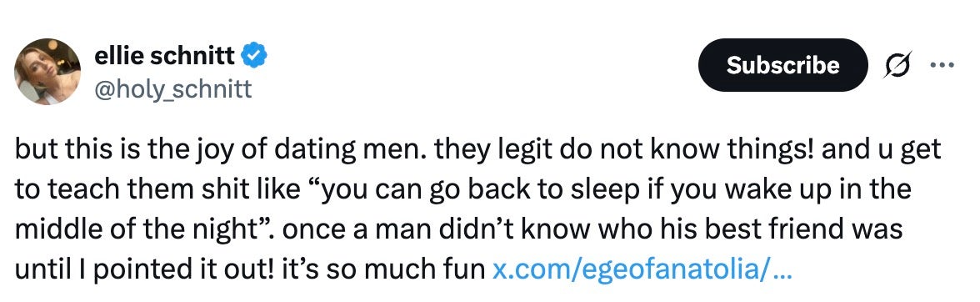Viewport: 980px width, 302px height.
Task: Open the three-dot more options menu
Action: [x=942, y=64]
